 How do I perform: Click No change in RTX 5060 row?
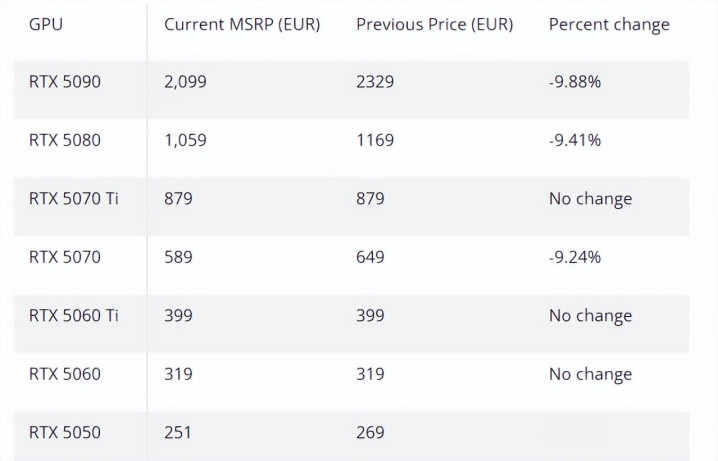coord(590,374)
